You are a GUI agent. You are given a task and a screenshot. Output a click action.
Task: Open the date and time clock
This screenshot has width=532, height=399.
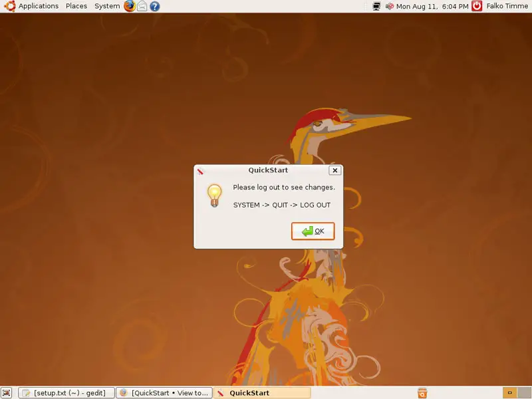(x=432, y=6)
